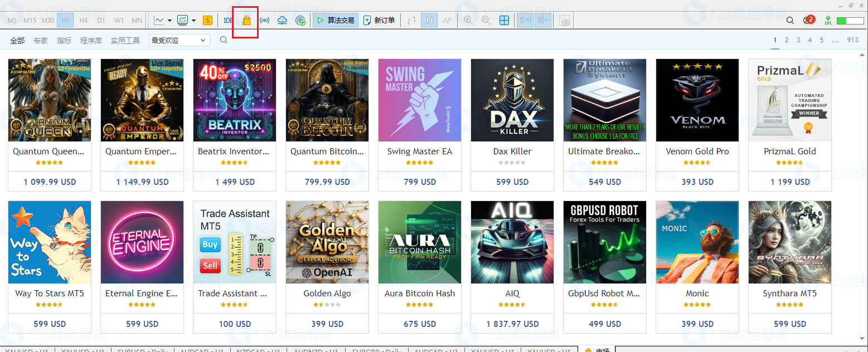The height and width of the screenshot is (352, 868).
Task: Select the H4 timeframe
Action: pyautogui.click(x=84, y=21)
